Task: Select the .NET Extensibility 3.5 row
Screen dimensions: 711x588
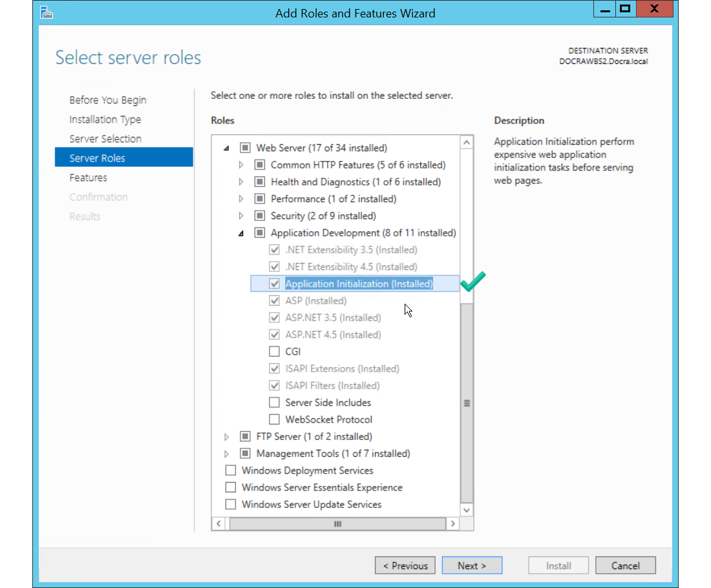Action: tap(352, 250)
